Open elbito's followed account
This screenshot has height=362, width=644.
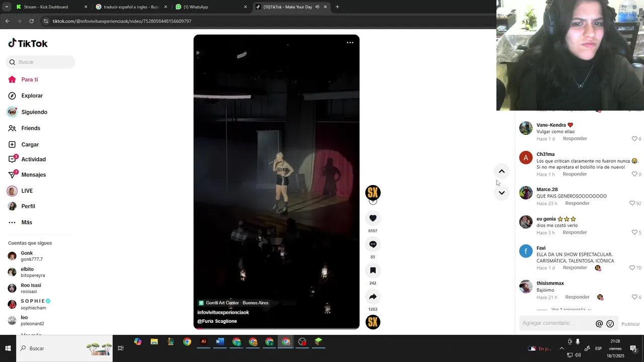(x=26, y=272)
